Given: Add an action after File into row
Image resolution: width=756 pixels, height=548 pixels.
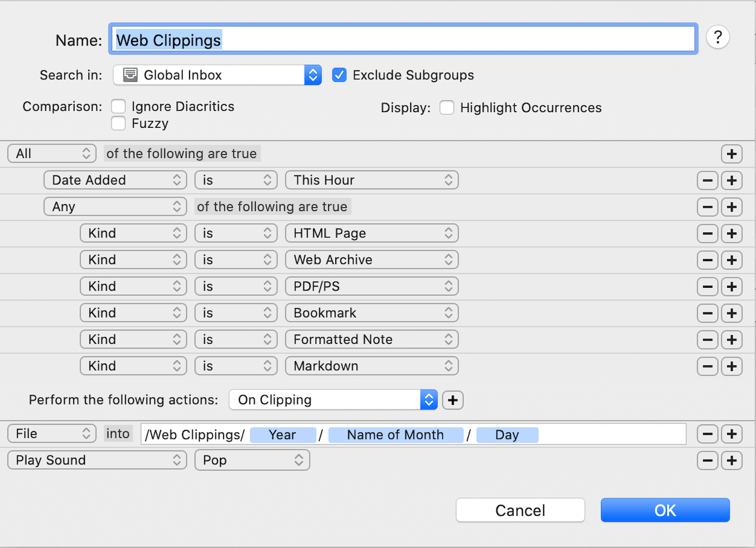Looking at the screenshot, I should (731, 433).
